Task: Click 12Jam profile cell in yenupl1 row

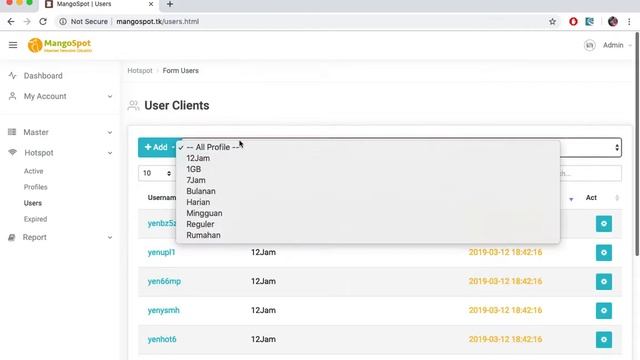Action: tap(263, 252)
